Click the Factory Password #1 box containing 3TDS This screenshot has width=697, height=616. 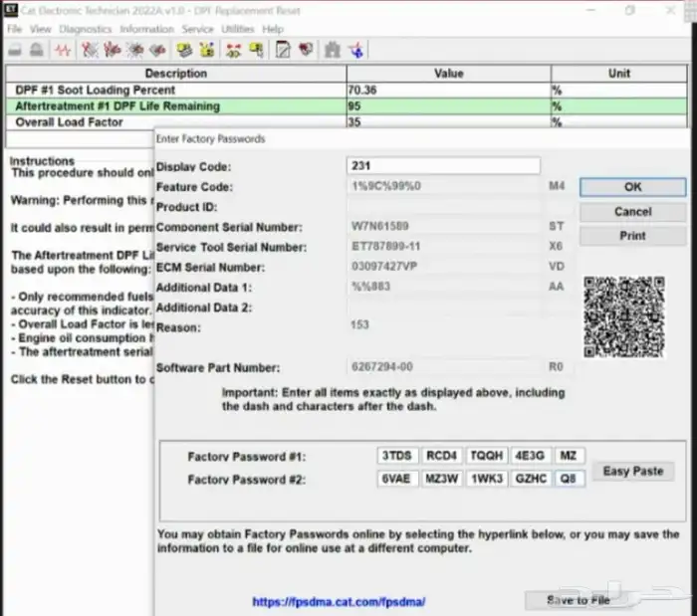coord(398,456)
